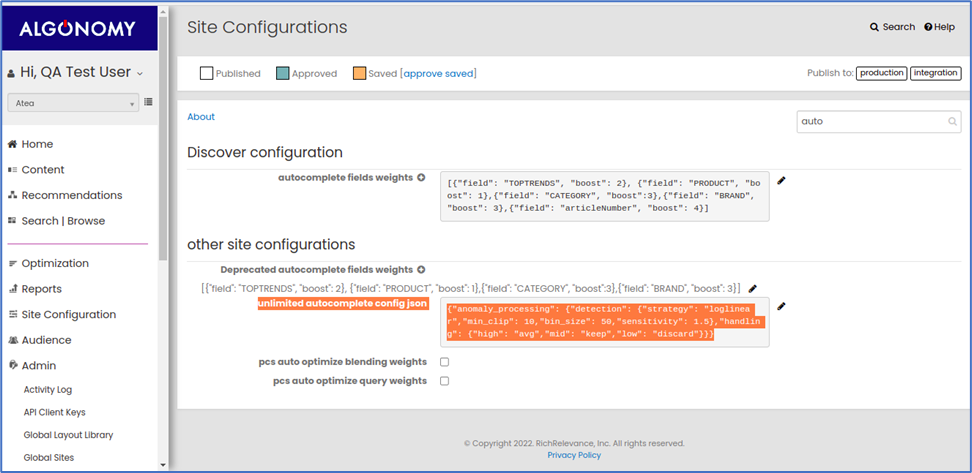Image resolution: width=972 pixels, height=473 pixels.
Task: Open the Atea site dropdown
Action: point(73,104)
